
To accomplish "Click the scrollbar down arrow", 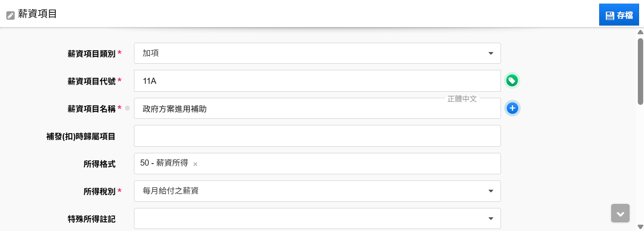I will tap(640, 226).
